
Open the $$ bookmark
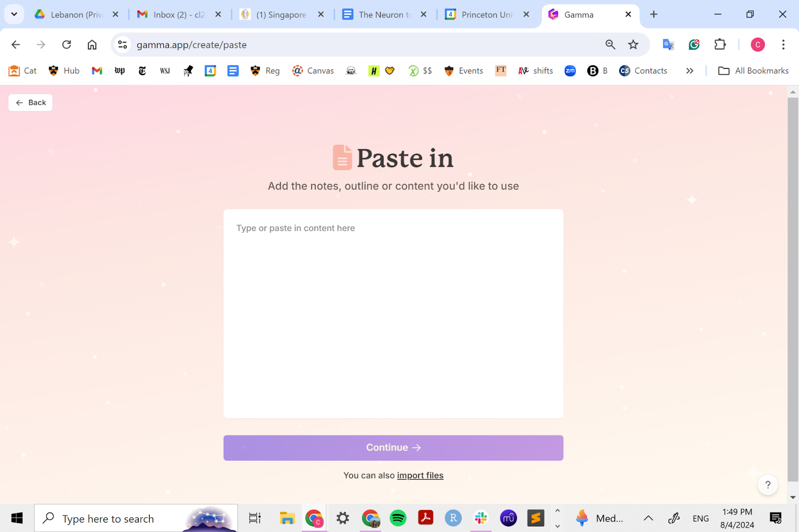click(x=420, y=71)
